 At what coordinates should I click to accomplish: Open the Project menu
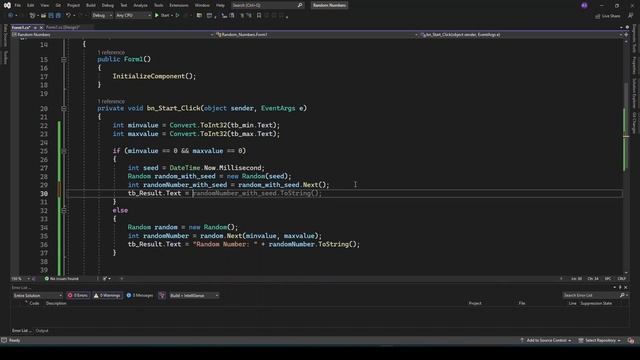[x=73, y=5]
